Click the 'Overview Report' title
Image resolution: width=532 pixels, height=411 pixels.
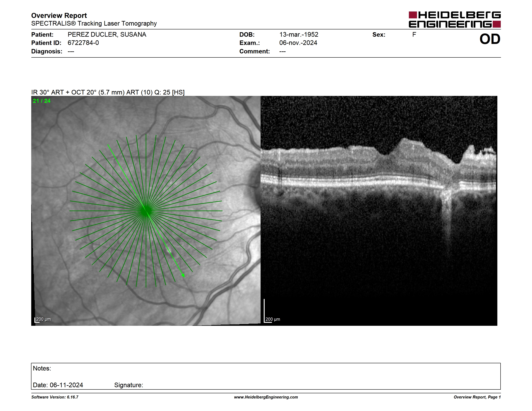pyautogui.click(x=59, y=16)
